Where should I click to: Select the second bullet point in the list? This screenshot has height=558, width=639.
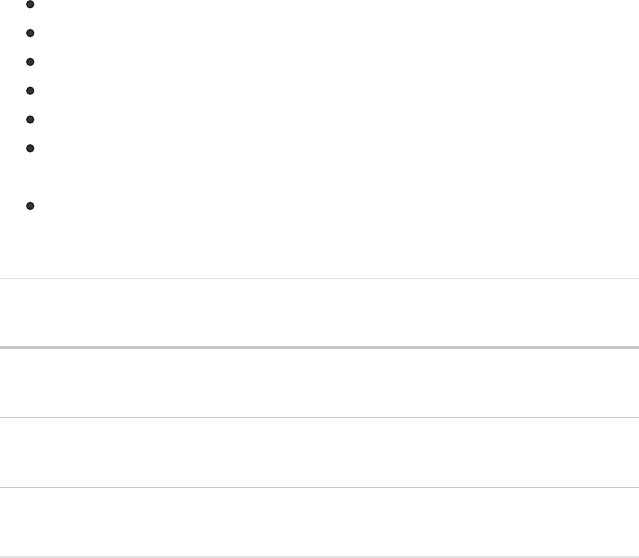tap(30, 33)
